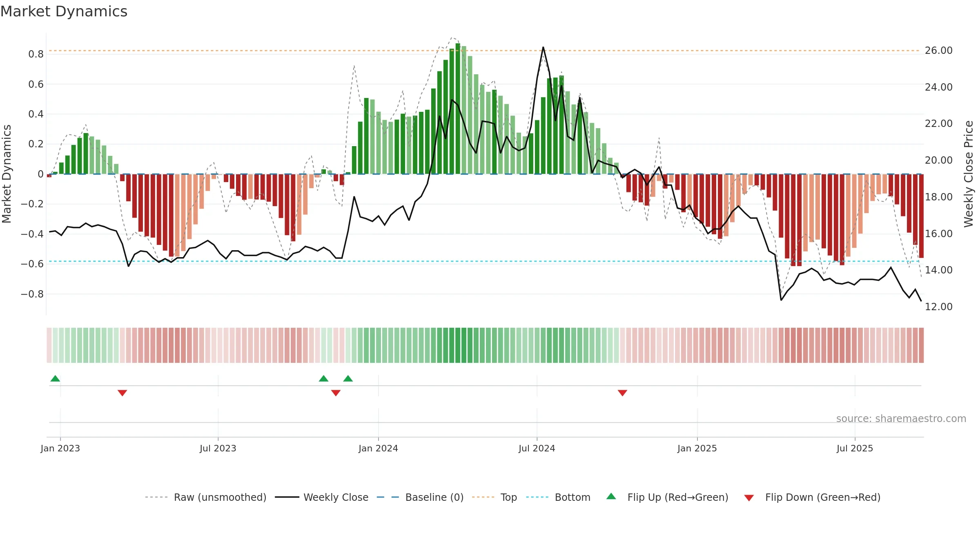Toggle Flip Up (Red→Green) legend entry
This screenshot has height=551, width=980.
(668, 497)
